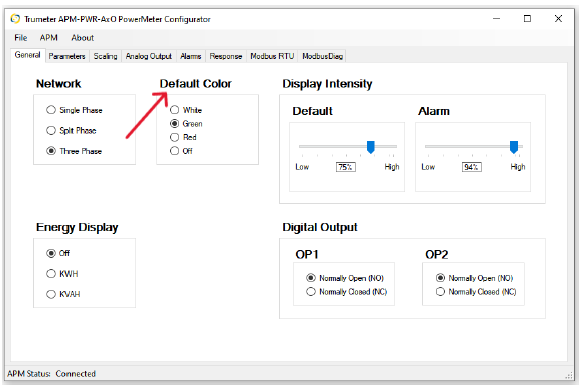This screenshot has height=389, width=580.
Task: Set default color to Off
Action: (181, 151)
